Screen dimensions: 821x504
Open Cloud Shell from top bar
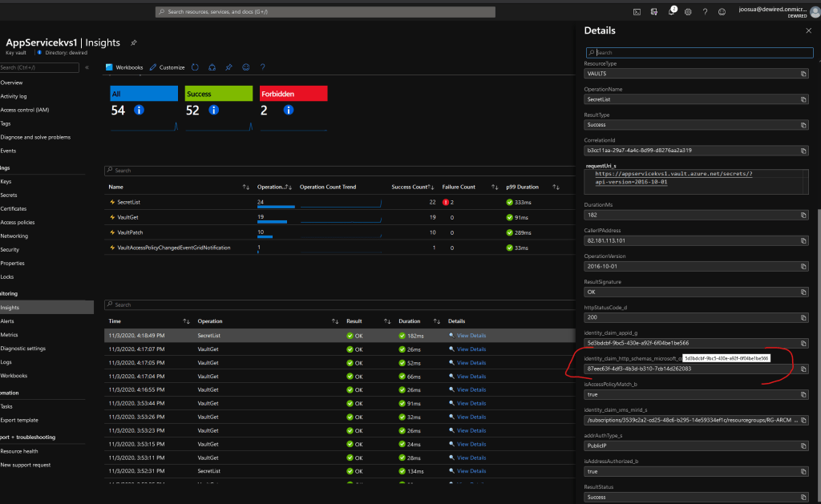coord(637,12)
